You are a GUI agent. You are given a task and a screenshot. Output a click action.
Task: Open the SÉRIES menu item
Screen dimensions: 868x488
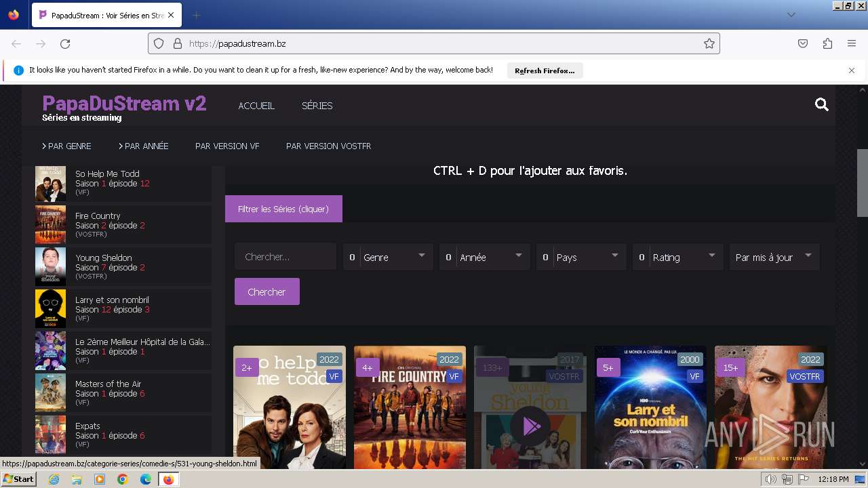point(317,106)
